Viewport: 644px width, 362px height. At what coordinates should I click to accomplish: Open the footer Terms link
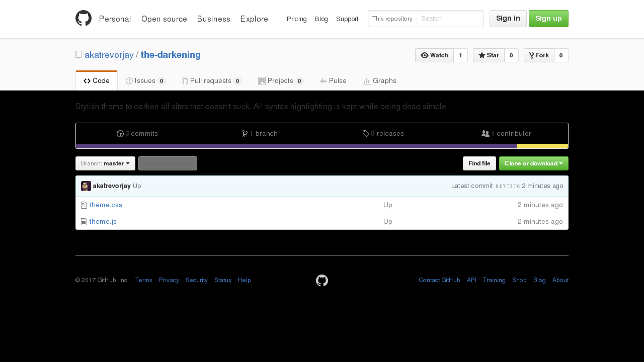(144, 281)
